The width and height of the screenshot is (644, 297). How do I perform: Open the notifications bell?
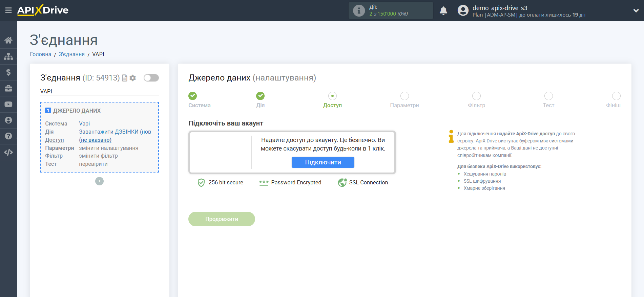tap(443, 11)
